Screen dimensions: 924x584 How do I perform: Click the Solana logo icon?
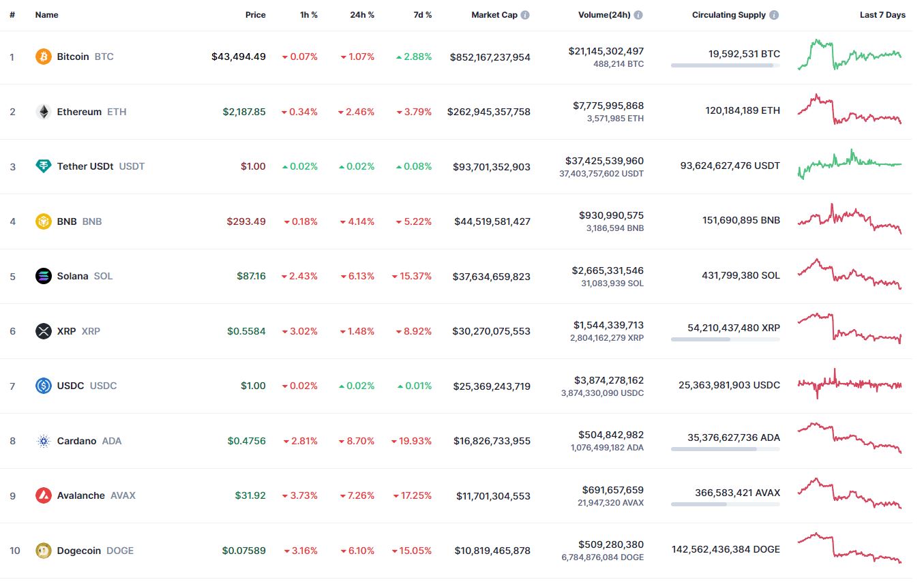44,276
